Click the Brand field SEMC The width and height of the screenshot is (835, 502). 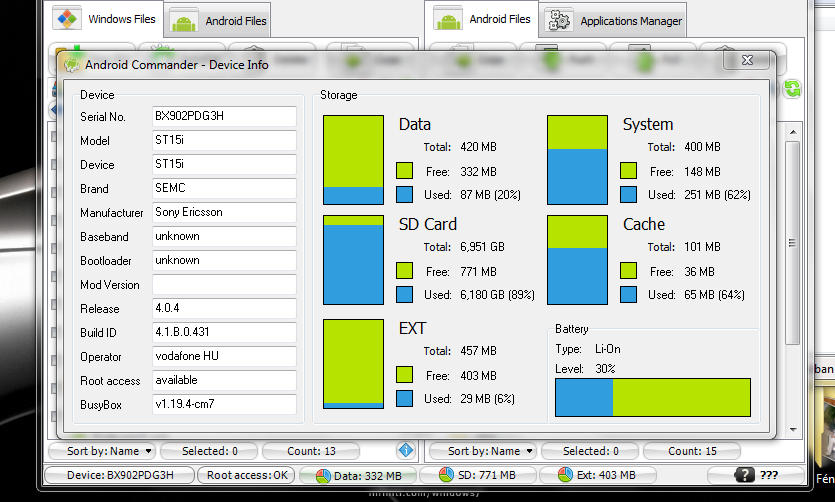point(224,188)
